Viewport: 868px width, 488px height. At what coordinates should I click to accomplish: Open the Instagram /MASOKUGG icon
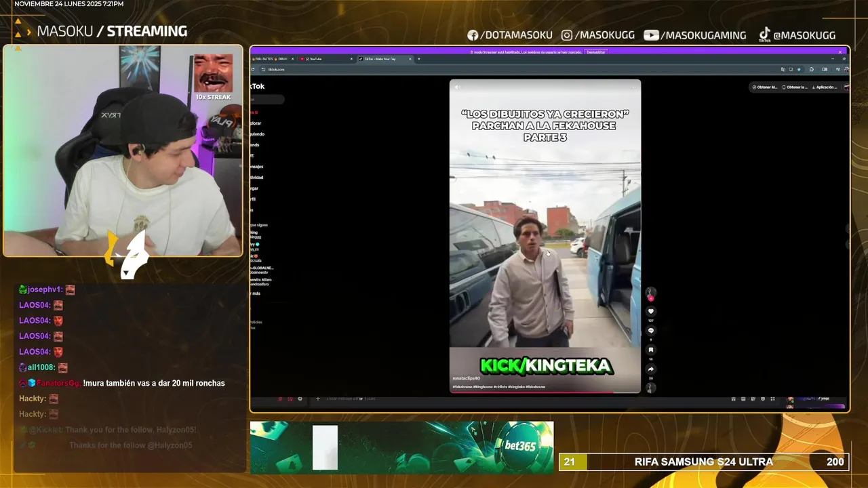point(567,35)
